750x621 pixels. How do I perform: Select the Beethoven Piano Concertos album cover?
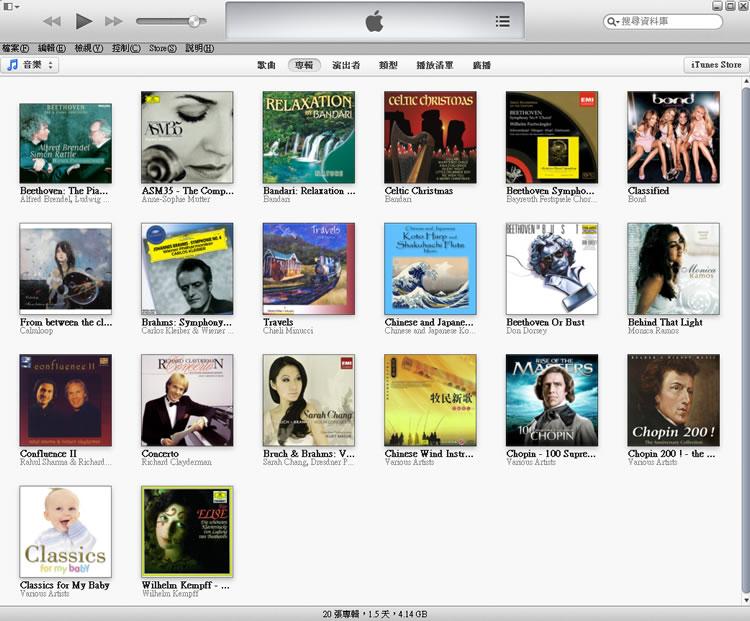pyautogui.click(x=66, y=143)
